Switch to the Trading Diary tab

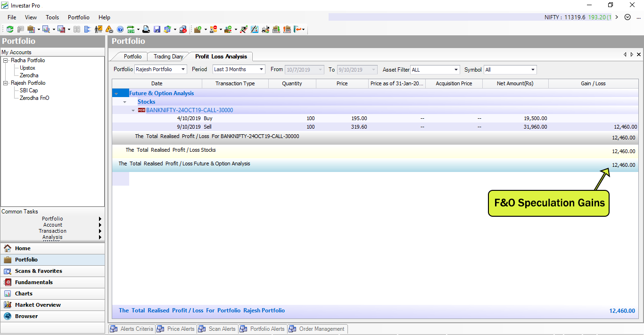click(x=168, y=57)
